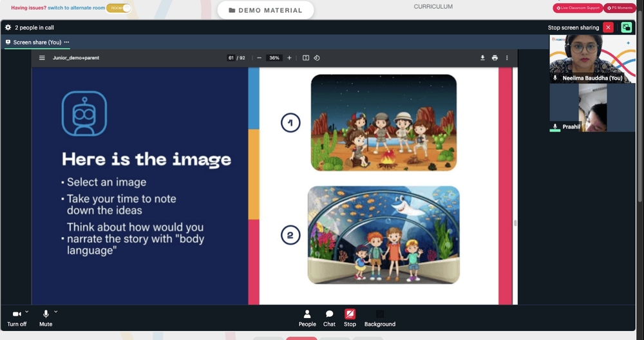This screenshot has width=644, height=340.
Task: Zoom out PDF with minus button
Action: click(x=259, y=58)
